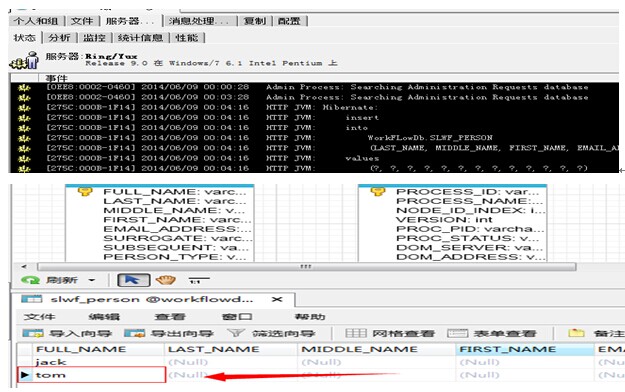Click the event icon beside the 'insert' log line
The image size is (625, 392).
click(x=24, y=118)
